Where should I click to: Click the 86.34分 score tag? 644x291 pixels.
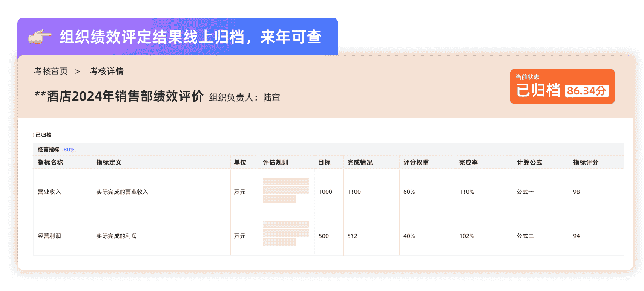tap(586, 91)
